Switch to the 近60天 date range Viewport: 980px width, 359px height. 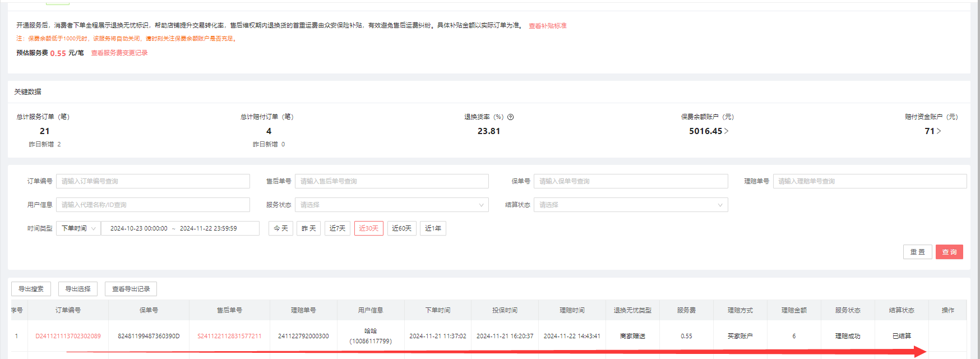coord(401,228)
